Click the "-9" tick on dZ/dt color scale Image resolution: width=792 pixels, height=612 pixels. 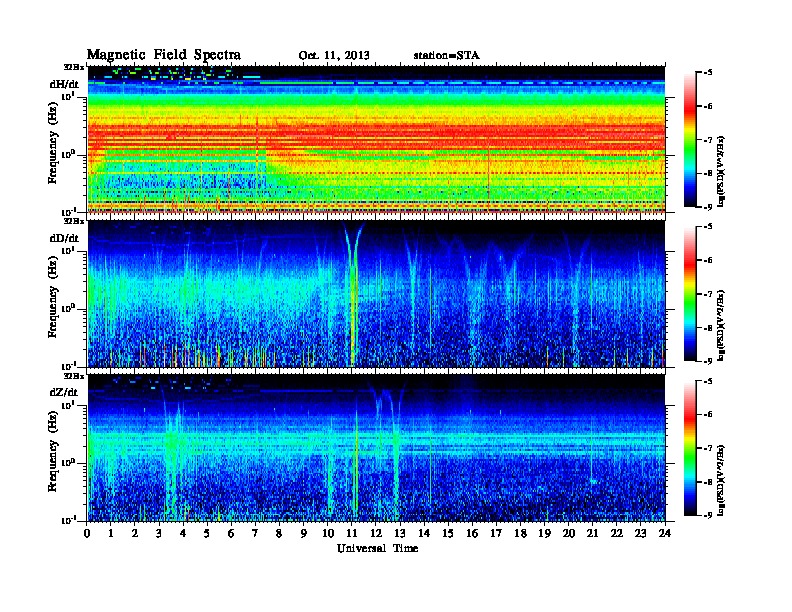click(708, 515)
